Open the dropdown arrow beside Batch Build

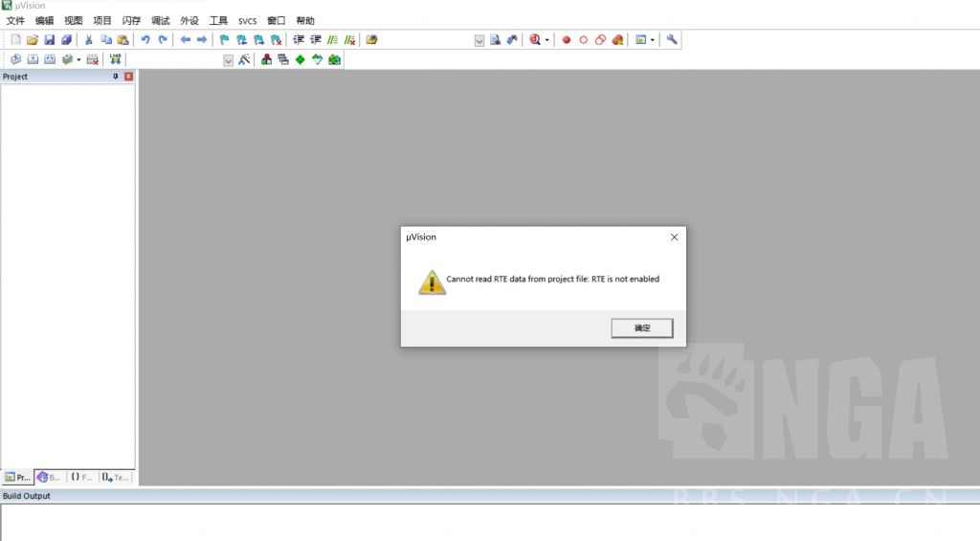78,59
